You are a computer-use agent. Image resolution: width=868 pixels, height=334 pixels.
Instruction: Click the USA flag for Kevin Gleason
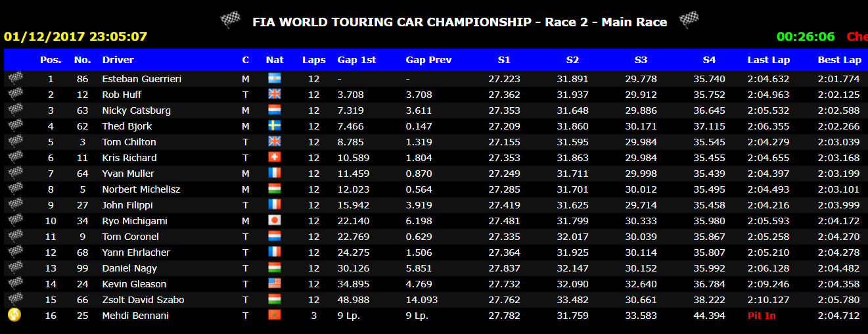tap(275, 284)
